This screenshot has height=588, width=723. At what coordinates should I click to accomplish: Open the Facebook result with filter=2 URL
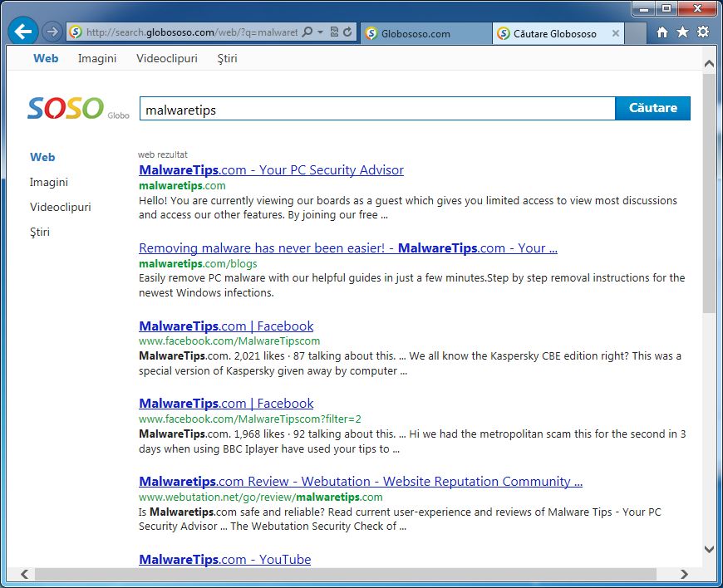coord(226,404)
